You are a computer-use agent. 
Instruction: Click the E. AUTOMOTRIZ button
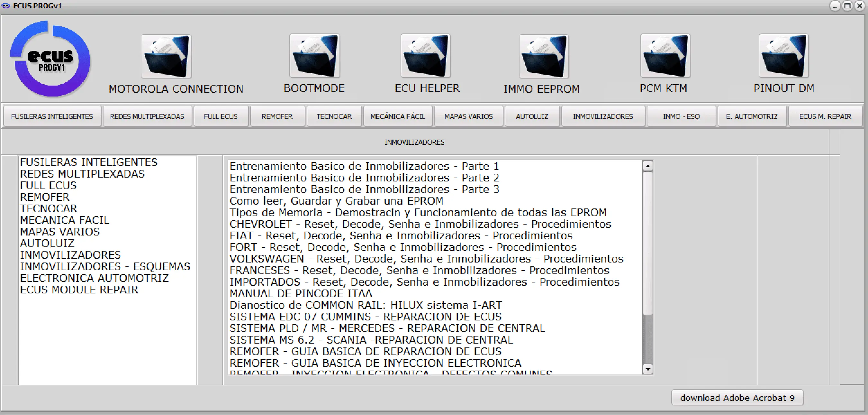click(x=752, y=116)
